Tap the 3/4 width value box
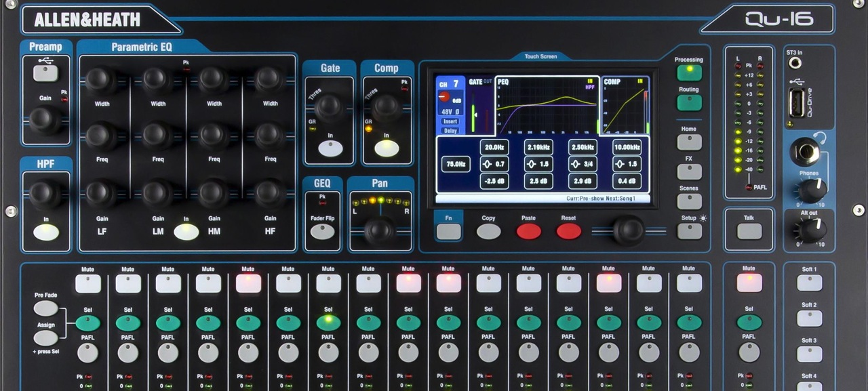This screenshot has width=868, height=391. click(583, 164)
